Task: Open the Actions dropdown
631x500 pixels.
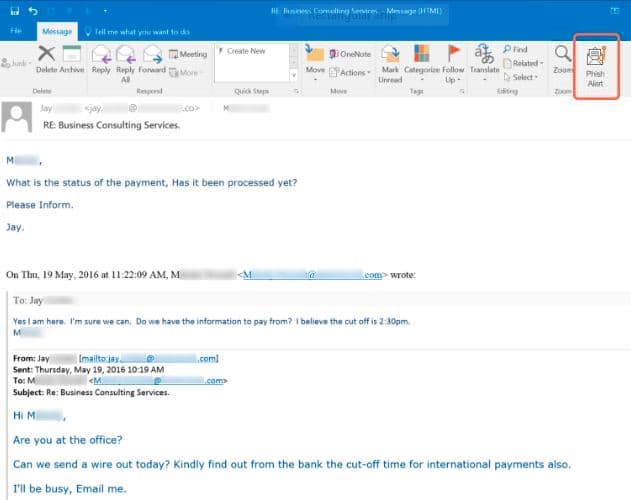Action: coord(350,72)
